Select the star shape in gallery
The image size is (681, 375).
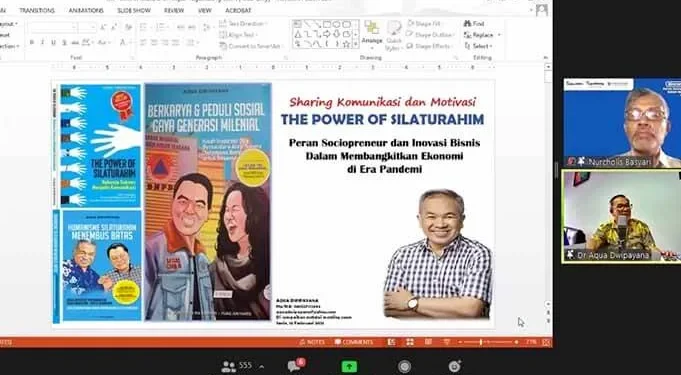click(347, 43)
